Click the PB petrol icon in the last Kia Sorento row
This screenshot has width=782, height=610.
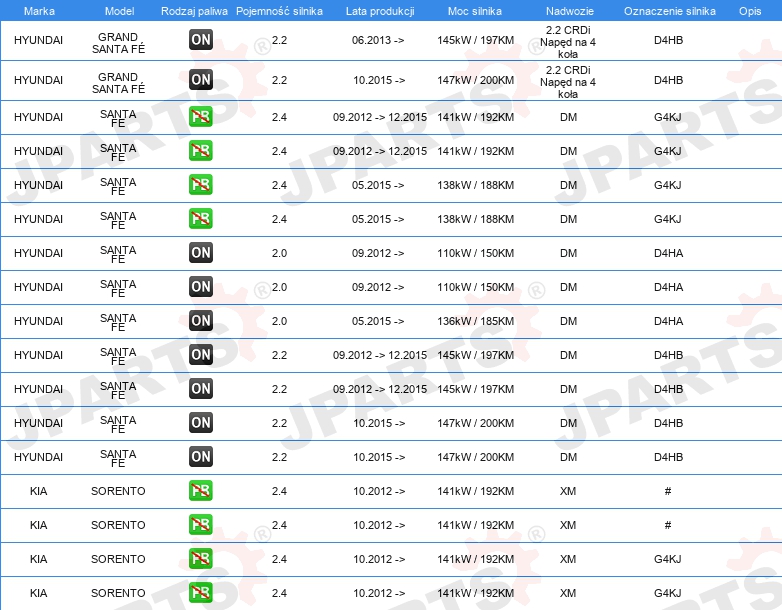click(x=201, y=593)
